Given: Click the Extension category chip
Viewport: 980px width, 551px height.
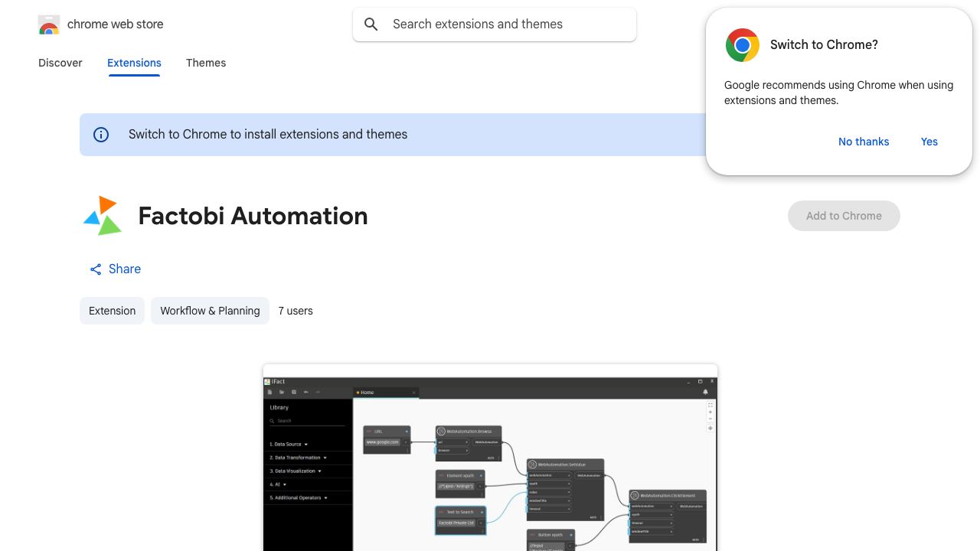Looking at the screenshot, I should click(x=112, y=311).
